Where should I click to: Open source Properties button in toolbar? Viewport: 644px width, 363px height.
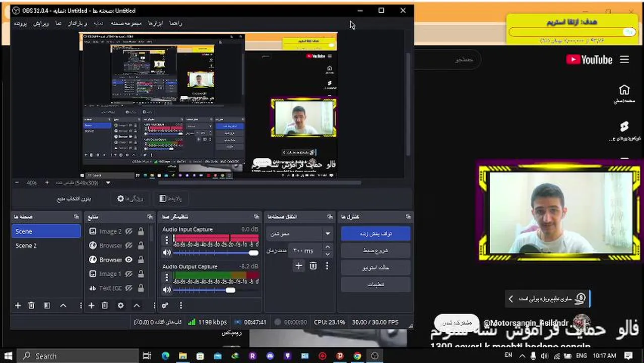click(x=130, y=199)
